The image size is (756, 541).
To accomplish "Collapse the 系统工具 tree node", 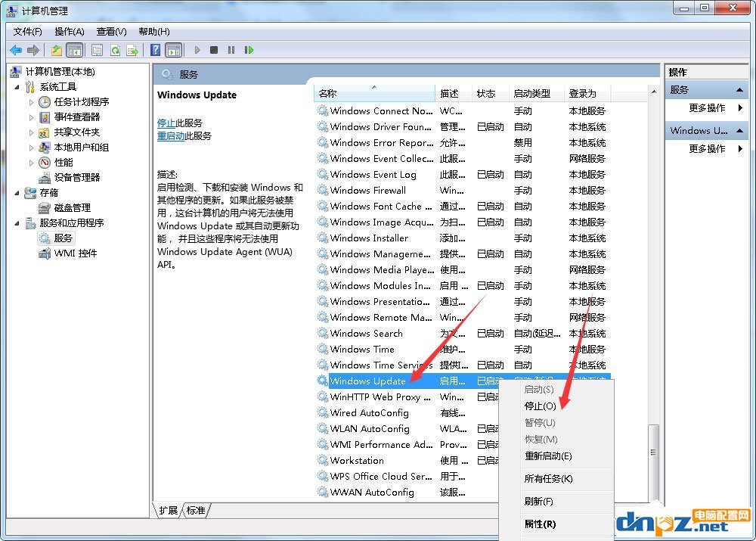I will 17,87.
